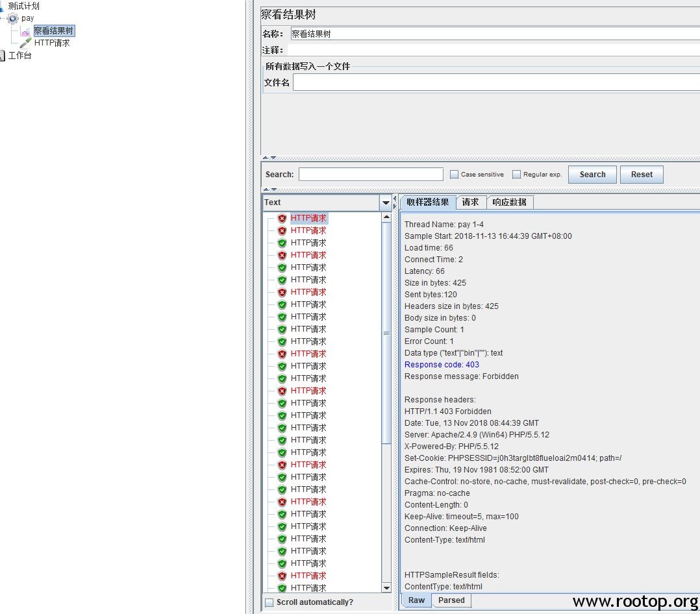Click the Reset button
Screen dimensions: 700x614
coord(641,175)
